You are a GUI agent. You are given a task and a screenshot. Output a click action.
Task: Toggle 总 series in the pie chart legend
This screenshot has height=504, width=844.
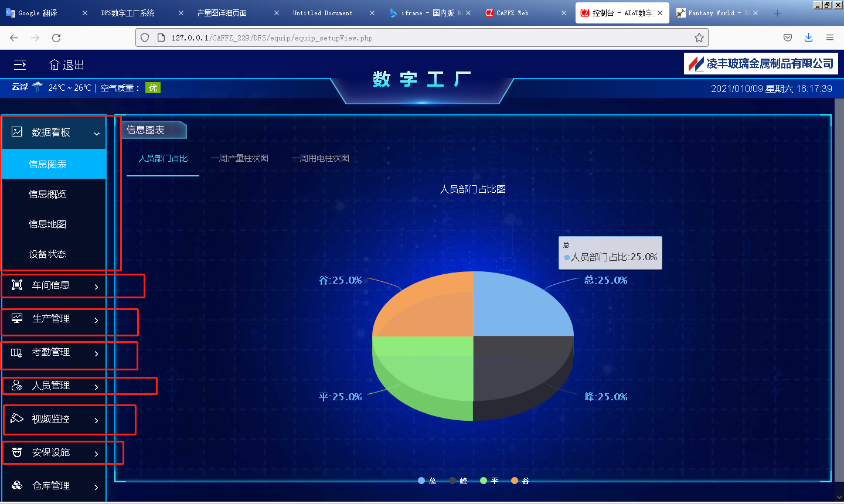tap(427, 481)
